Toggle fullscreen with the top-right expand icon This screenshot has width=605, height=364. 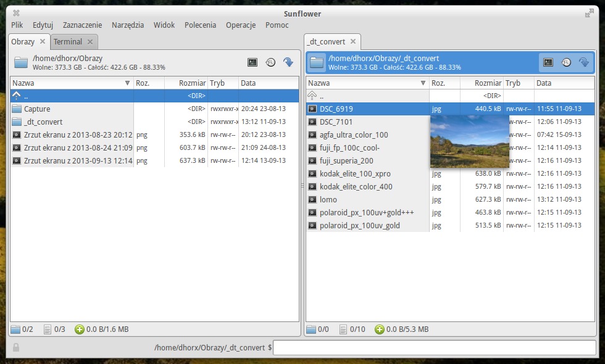(589, 14)
